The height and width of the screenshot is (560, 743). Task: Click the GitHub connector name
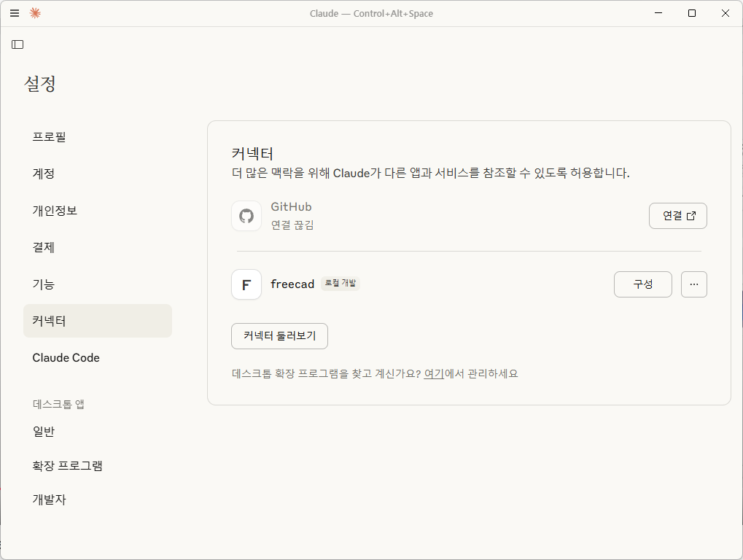point(291,206)
